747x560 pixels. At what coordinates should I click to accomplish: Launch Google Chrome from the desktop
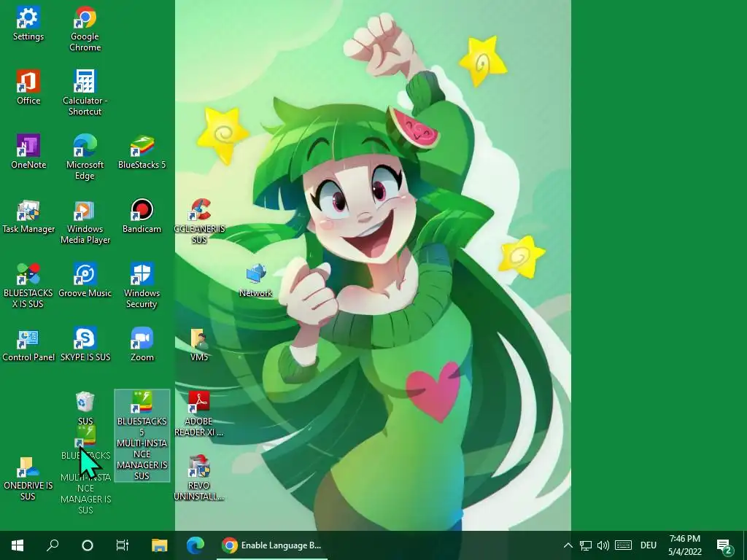(x=85, y=29)
